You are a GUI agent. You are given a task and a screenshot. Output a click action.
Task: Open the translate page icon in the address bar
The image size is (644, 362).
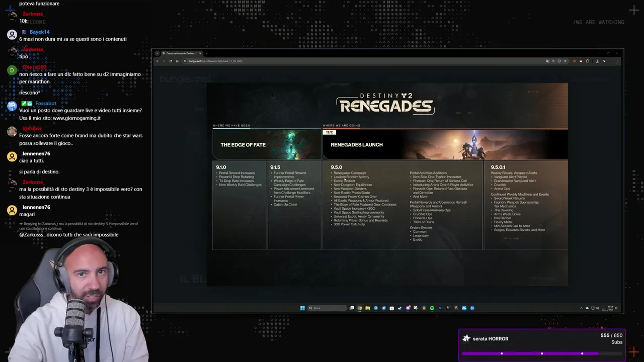point(547,61)
